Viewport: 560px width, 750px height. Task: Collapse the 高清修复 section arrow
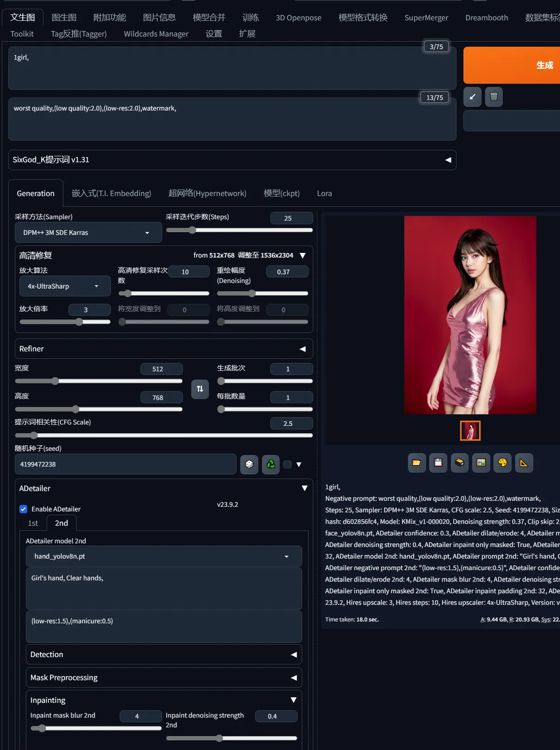[303, 255]
